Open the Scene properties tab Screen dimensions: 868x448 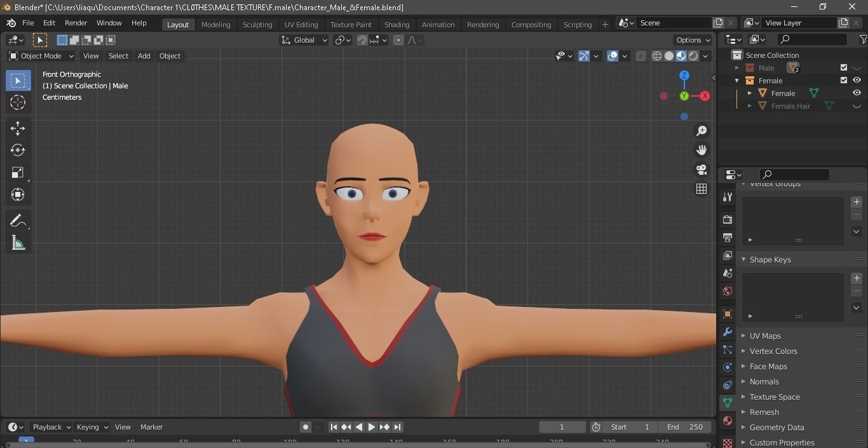(x=728, y=273)
